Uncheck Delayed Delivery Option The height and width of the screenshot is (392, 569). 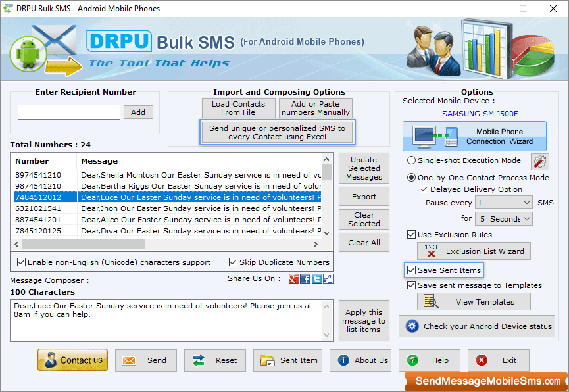[424, 189]
